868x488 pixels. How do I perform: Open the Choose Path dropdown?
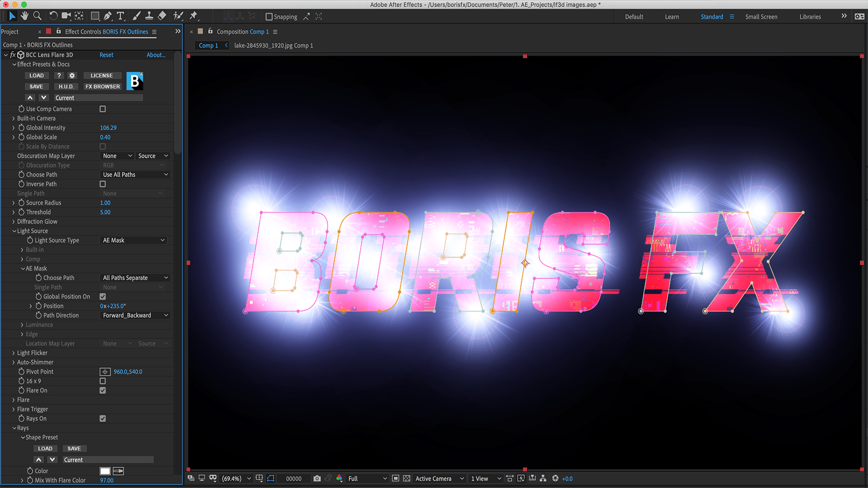click(133, 174)
